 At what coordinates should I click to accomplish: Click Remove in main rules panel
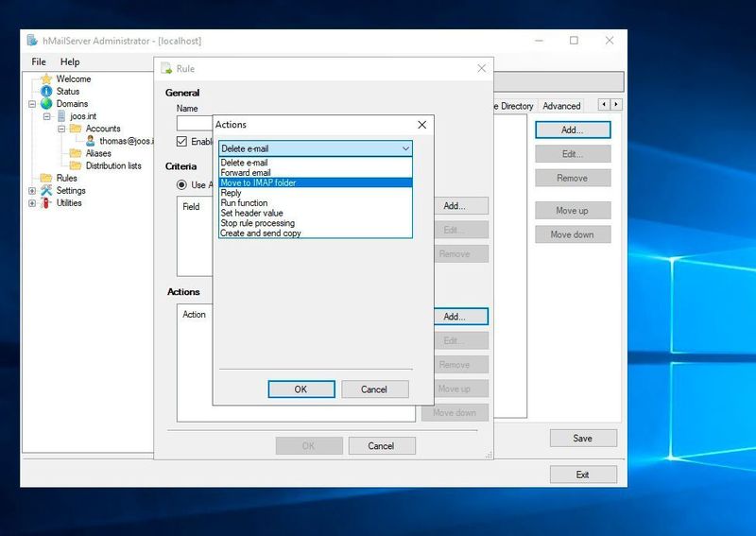point(573,178)
